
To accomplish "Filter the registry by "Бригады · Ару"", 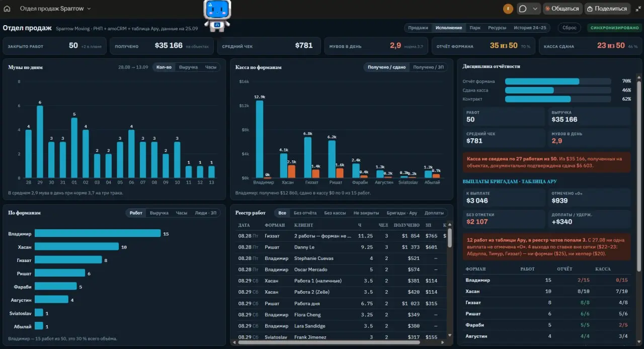I will tap(401, 213).
